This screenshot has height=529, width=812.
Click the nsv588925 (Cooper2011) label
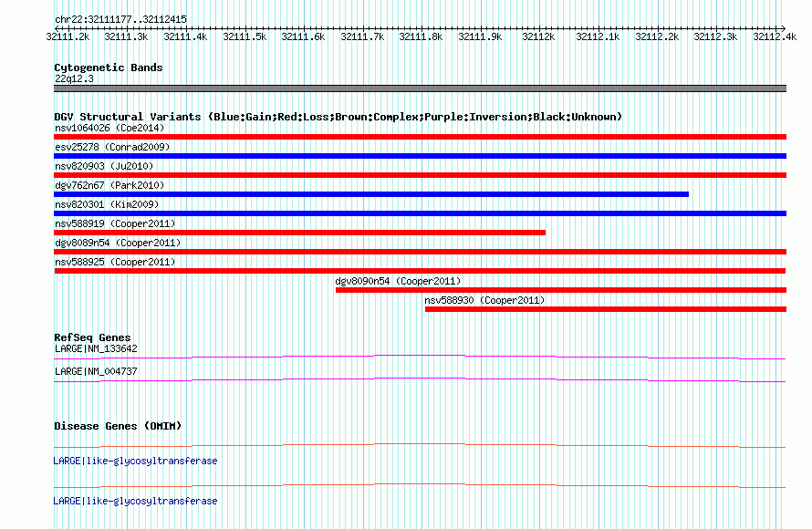tap(115, 262)
